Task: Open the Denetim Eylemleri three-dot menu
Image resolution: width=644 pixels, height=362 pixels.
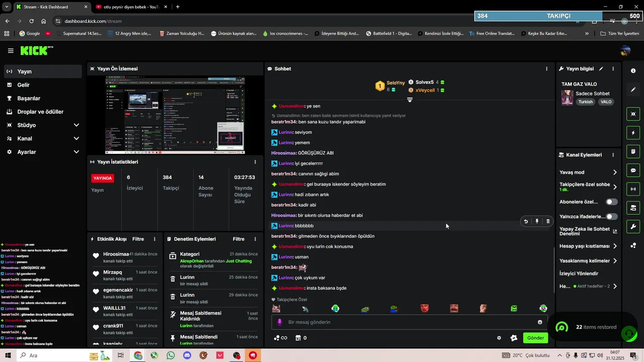Action: click(255, 239)
